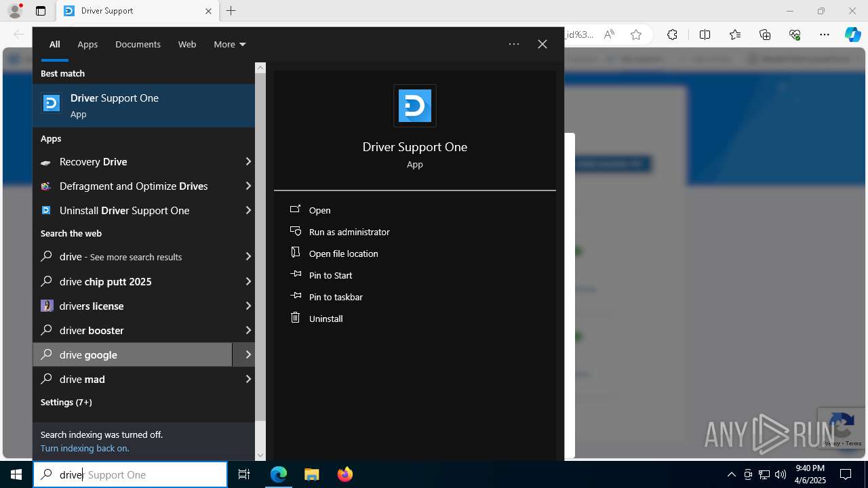Select the Recovery Drive app result
The width and height of the screenshot is (868, 488).
click(133, 161)
